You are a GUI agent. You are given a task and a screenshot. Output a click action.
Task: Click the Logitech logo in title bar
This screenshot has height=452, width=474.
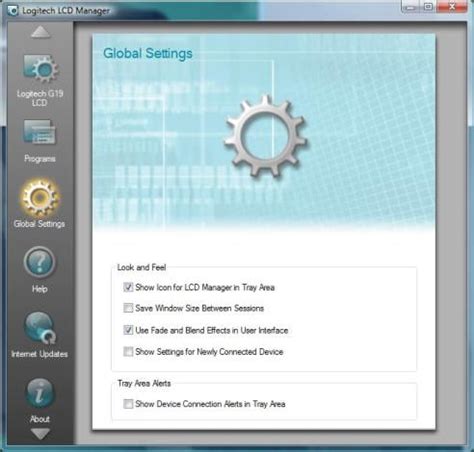(13, 10)
